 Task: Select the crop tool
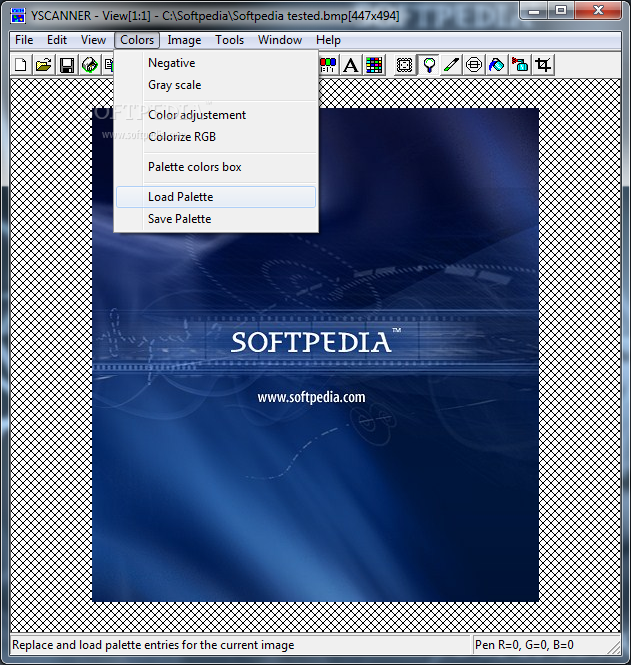click(543, 65)
